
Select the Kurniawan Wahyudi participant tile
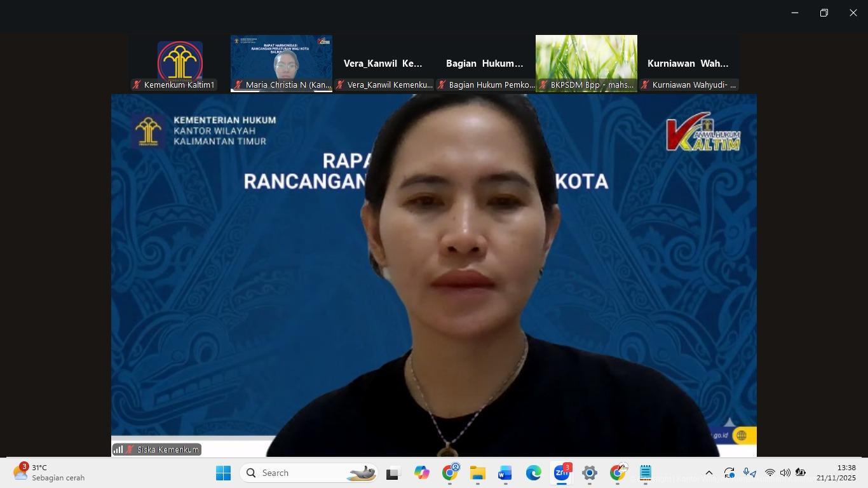click(x=688, y=63)
